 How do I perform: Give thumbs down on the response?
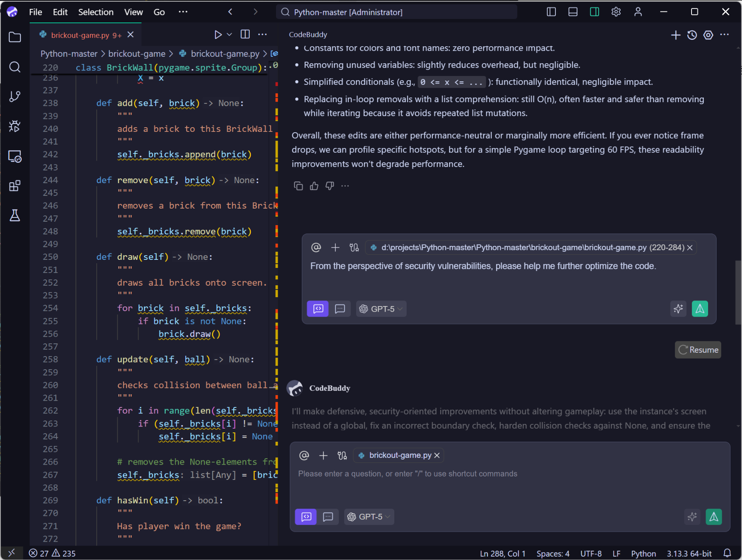pos(329,186)
